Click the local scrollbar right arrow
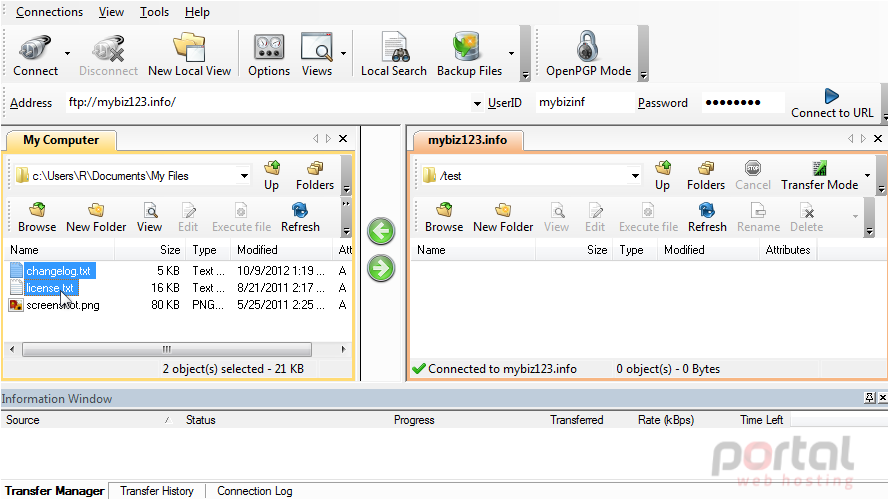The width and height of the screenshot is (889, 500). (x=343, y=349)
